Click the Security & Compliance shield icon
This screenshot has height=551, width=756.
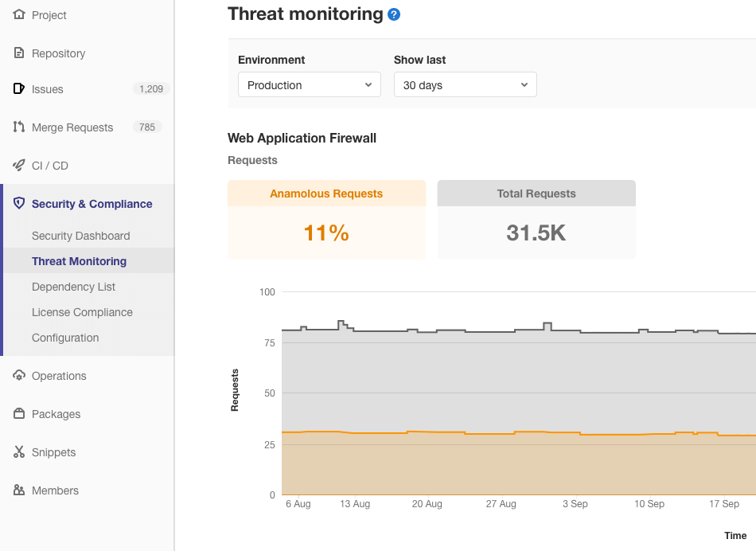[x=19, y=204]
